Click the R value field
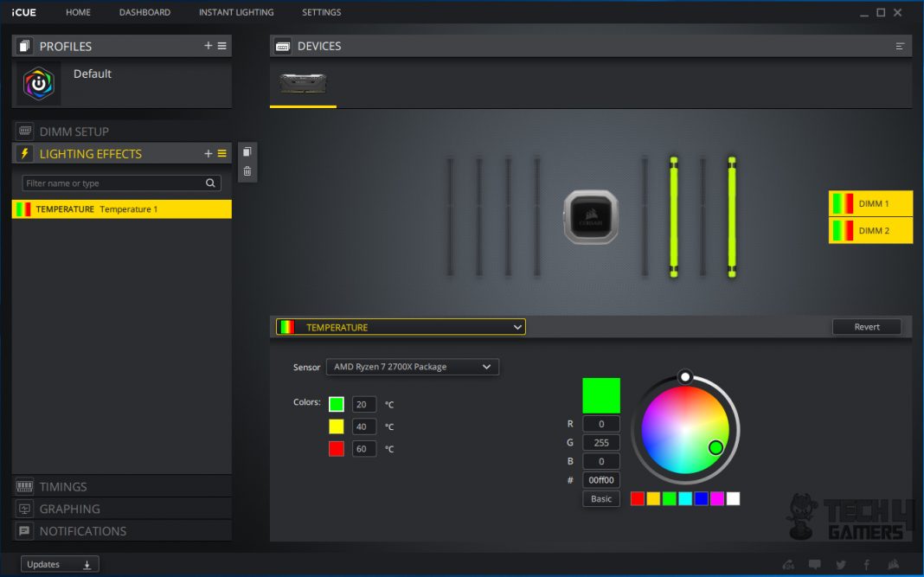This screenshot has width=924, height=577. point(601,424)
